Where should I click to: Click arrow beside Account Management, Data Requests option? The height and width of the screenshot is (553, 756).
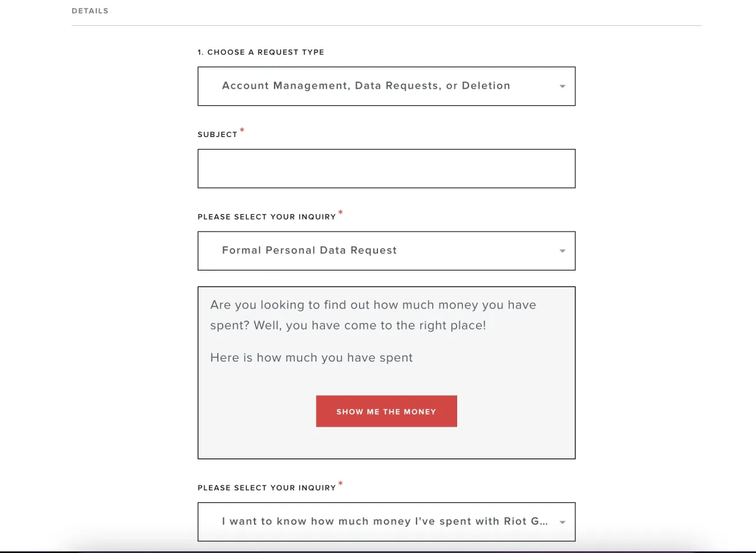(x=562, y=86)
